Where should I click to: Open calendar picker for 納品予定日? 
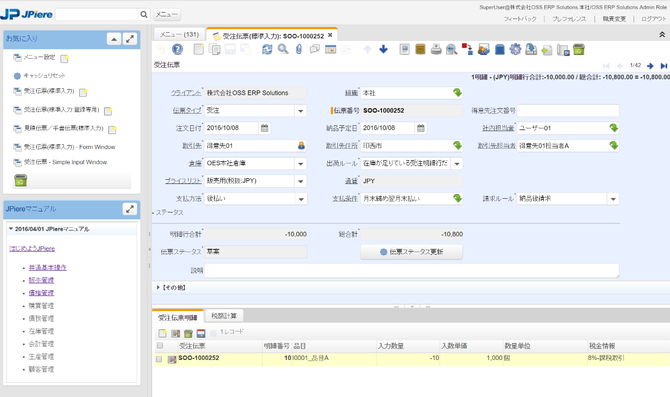tap(421, 128)
